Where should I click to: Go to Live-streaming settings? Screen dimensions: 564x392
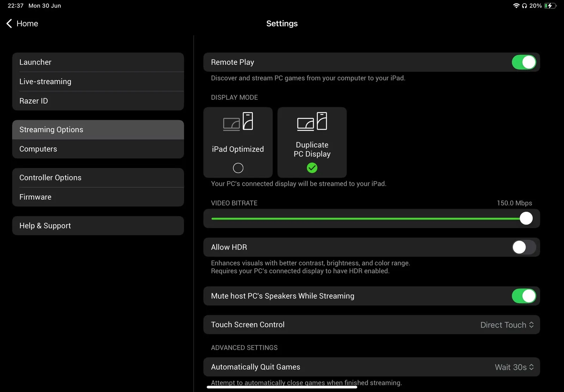98,81
